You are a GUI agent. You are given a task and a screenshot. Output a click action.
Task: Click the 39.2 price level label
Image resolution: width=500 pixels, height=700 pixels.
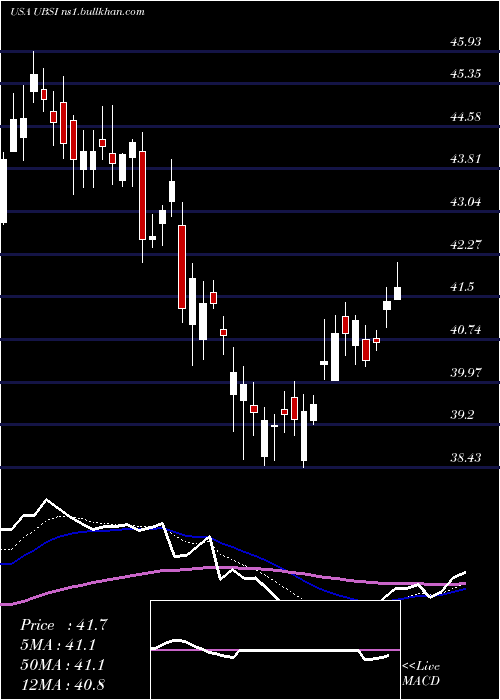462,415
